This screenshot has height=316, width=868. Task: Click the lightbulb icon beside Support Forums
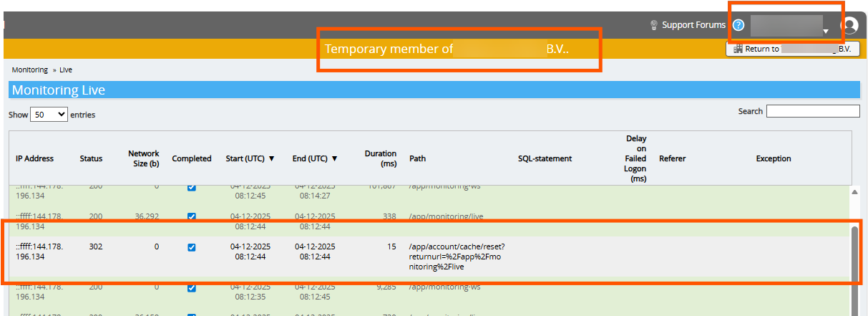pos(653,25)
